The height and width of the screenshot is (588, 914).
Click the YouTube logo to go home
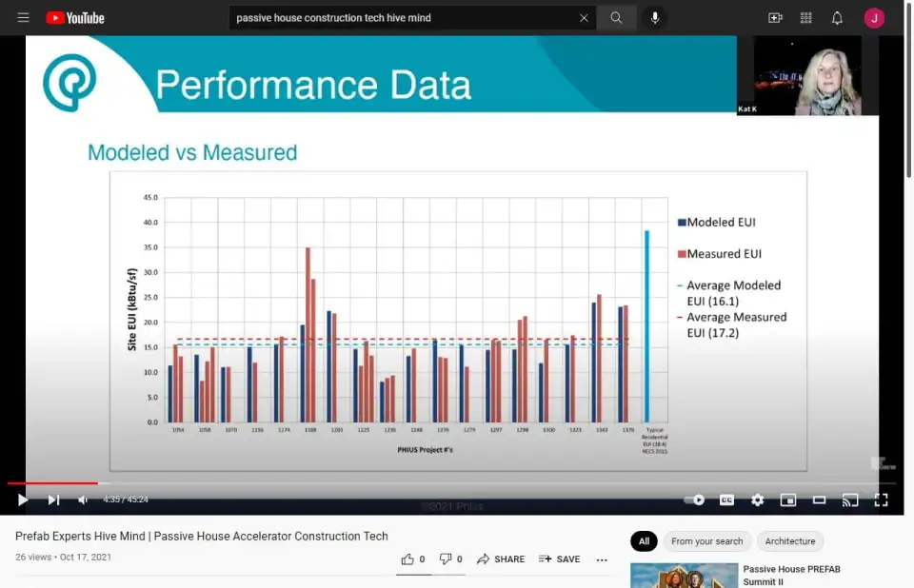(75, 18)
